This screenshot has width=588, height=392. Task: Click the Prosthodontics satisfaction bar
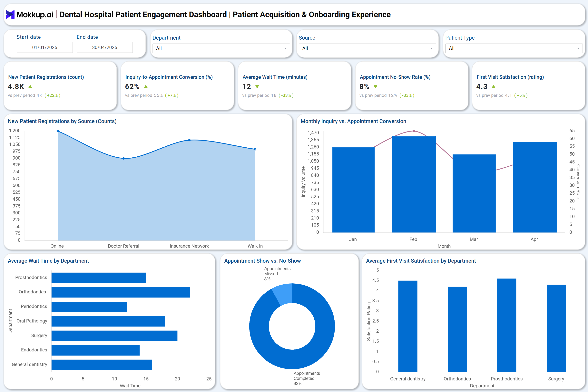[507, 325]
